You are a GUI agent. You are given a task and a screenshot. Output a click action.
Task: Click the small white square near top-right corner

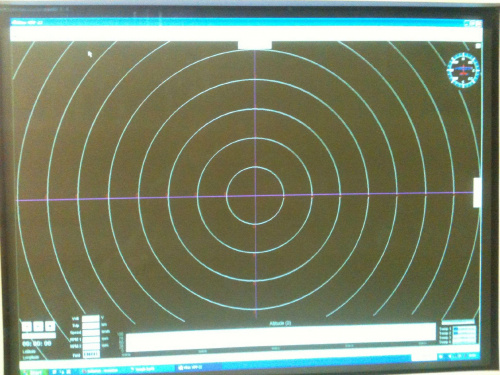[478, 46]
